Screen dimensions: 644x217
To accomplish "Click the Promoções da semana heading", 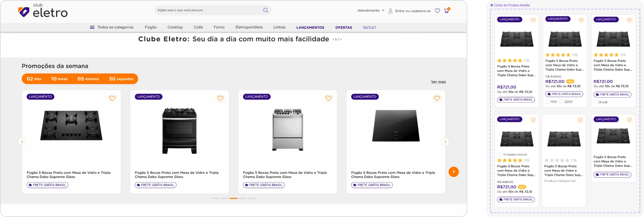I will tap(55, 66).
